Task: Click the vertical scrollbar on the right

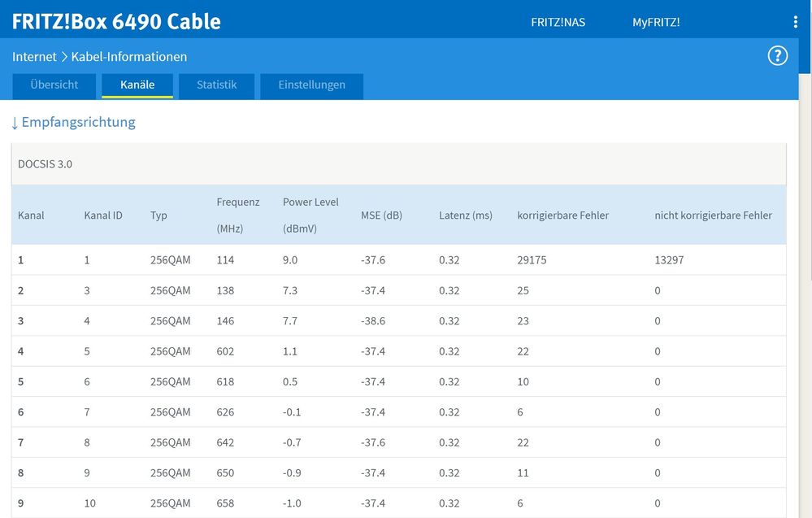Action: click(805, 285)
